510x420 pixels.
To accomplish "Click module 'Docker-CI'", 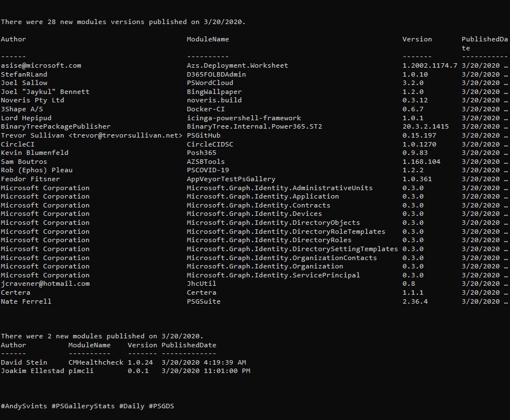I will (205, 109).
